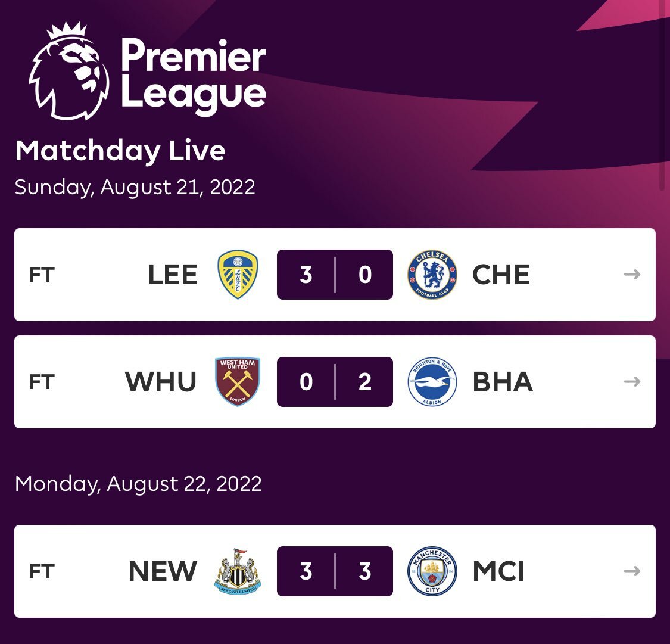670x644 pixels.
Task: Click the Matchday Live heading
Action: pos(120,151)
